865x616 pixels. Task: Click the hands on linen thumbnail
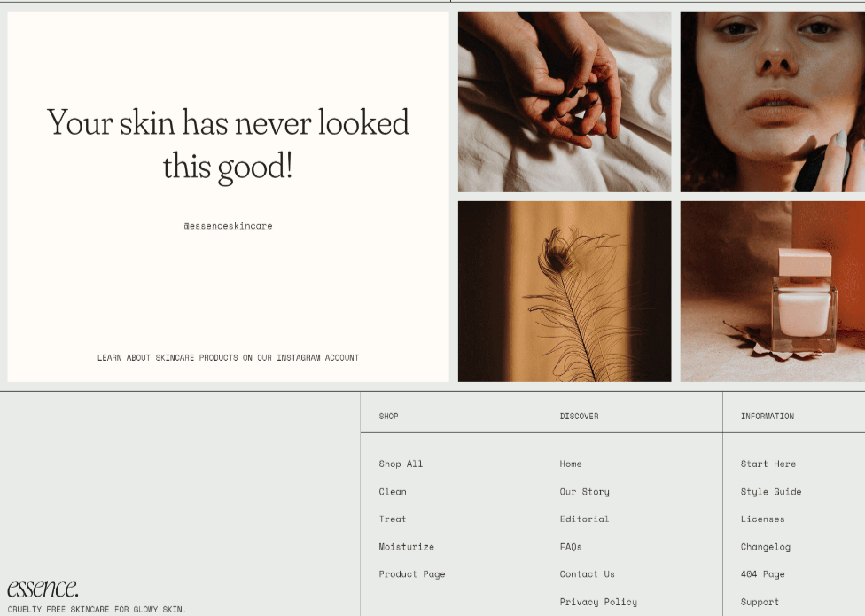click(565, 102)
